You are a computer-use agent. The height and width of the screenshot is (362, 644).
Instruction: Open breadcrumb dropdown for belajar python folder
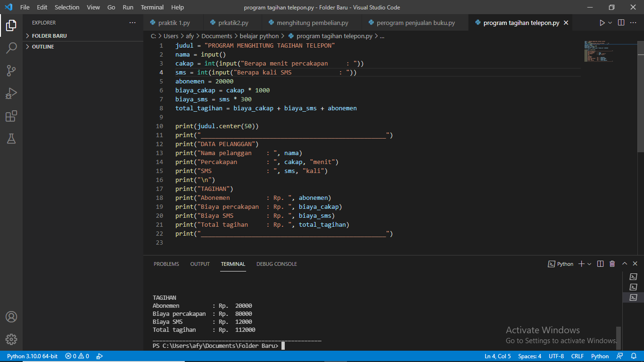click(259, 36)
